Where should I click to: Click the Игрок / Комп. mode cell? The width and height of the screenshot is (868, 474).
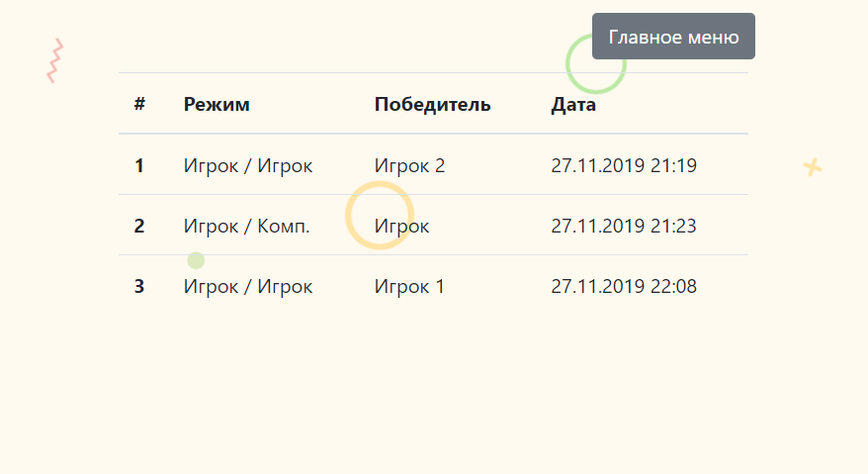[x=247, y=226]
